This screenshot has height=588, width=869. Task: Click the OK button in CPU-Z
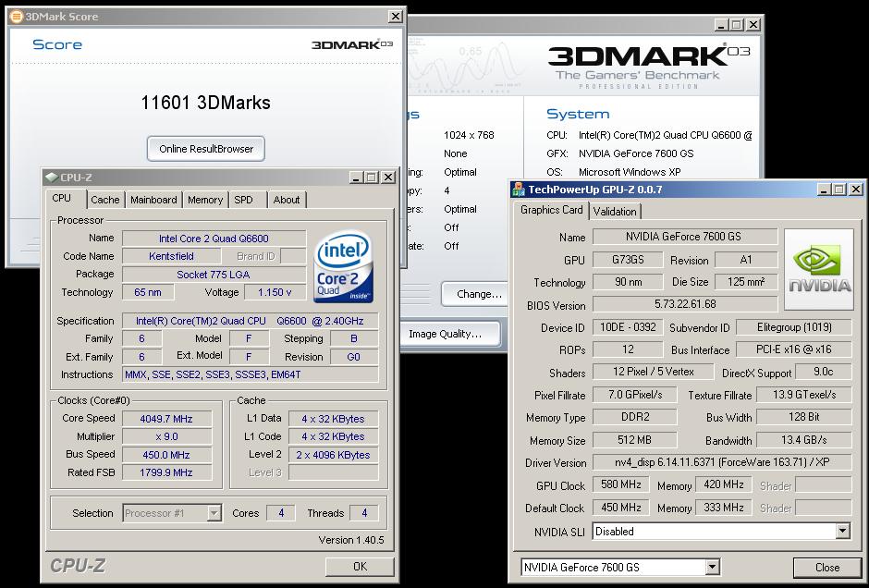(x=360, y=567)
